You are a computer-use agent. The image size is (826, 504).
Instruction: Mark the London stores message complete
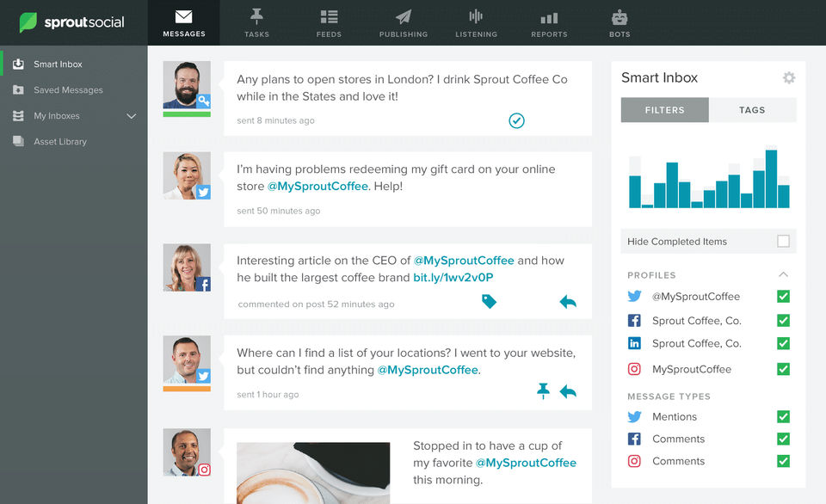click(x=516, y=120)
